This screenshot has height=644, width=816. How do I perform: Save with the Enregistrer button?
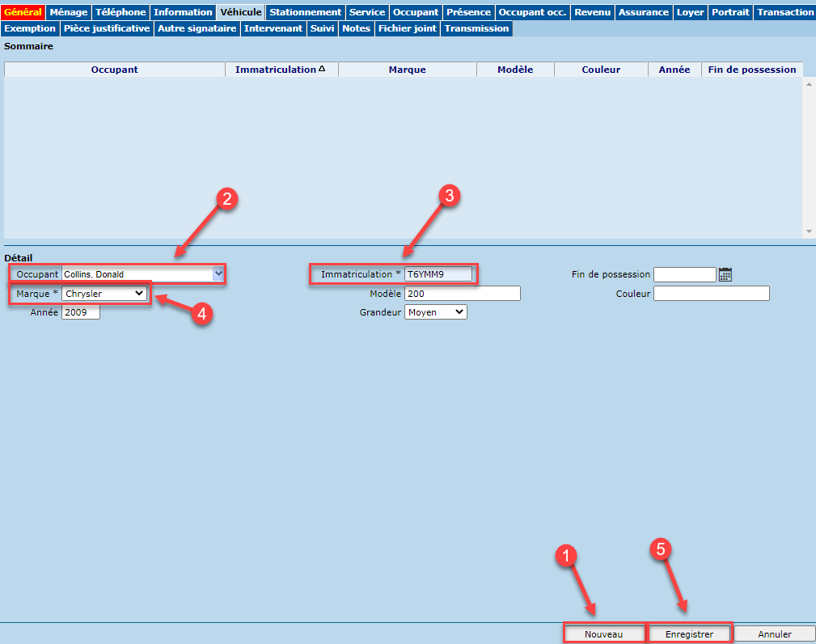coord(689,634)
